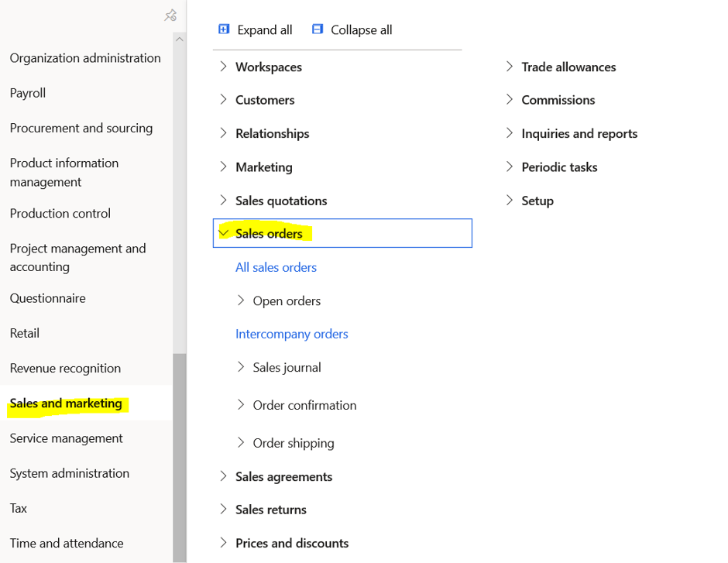
Task: Click the Collapse all minus icon
Action: (318, 29)
